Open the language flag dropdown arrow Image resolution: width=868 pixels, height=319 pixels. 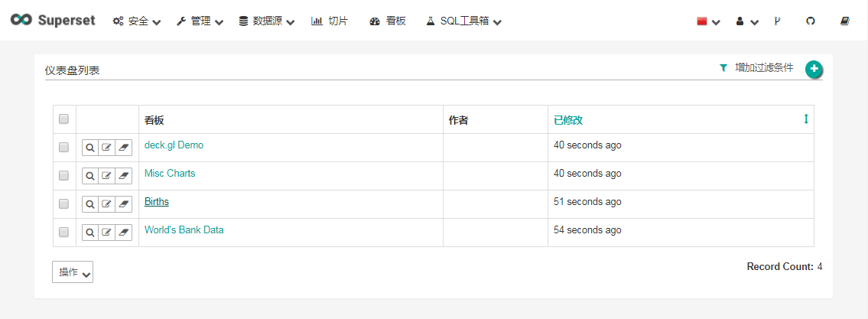[716, 23]
